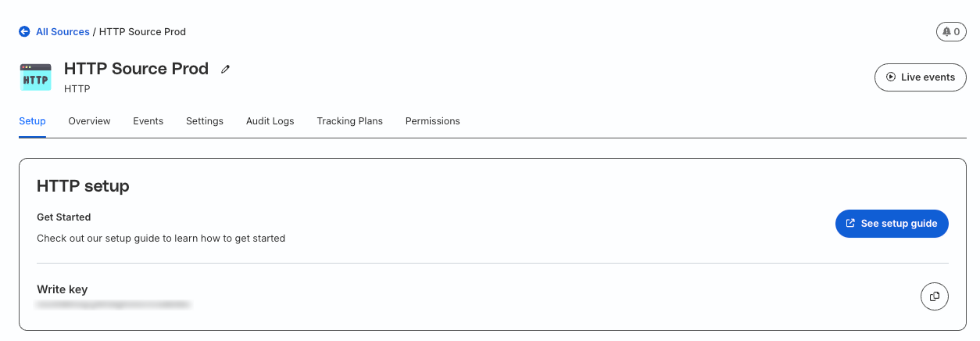Image resolution: width=980 pixels, height=341 pixels.
Task: Click the back arrow icon beside All Sources
Action: [x=24, y=32]
